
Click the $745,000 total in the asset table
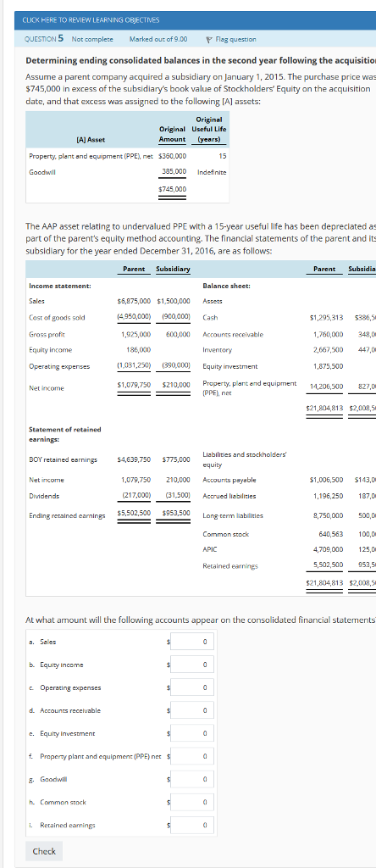pyautogui.click(x=173, y=189)
